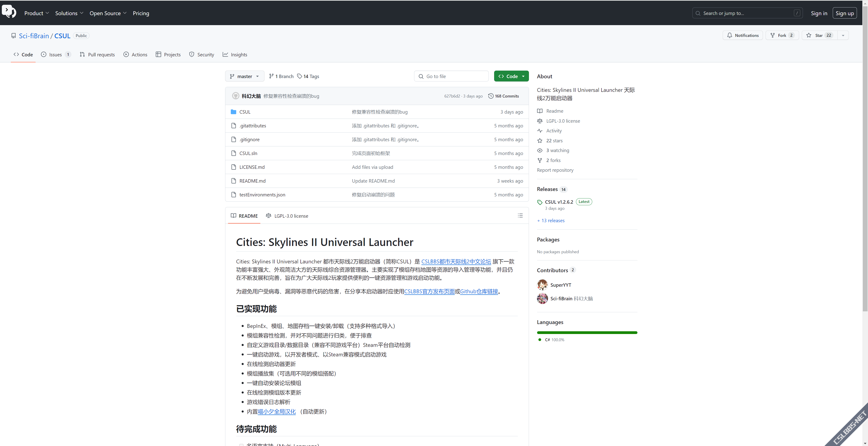Click the green C# language bar

pos(587,333)
